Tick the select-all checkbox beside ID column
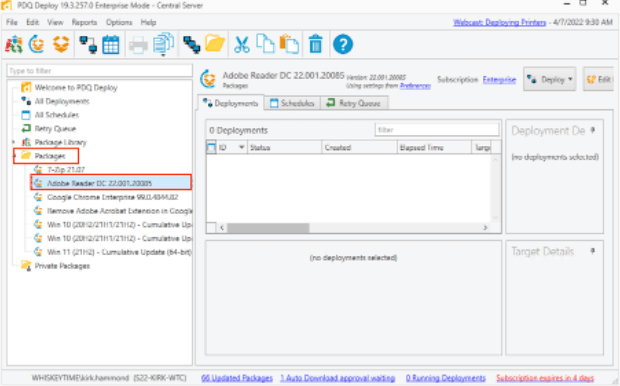 [211, 148]
